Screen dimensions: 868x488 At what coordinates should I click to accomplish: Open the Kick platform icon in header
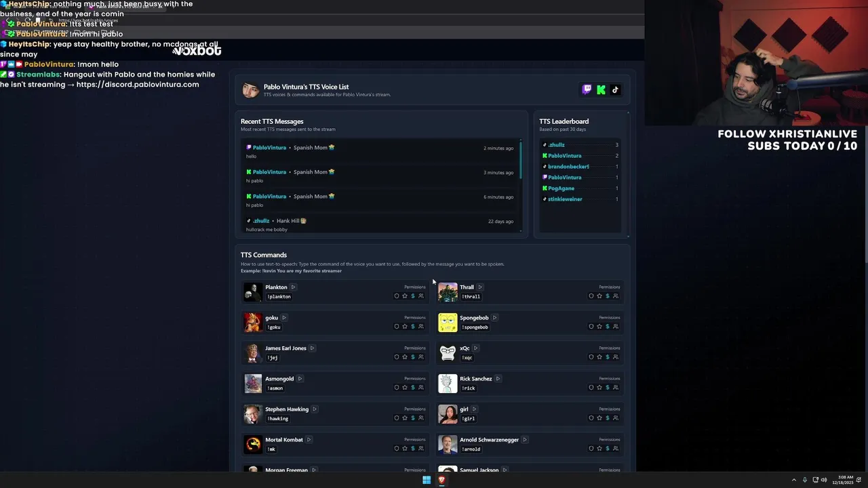601,89
